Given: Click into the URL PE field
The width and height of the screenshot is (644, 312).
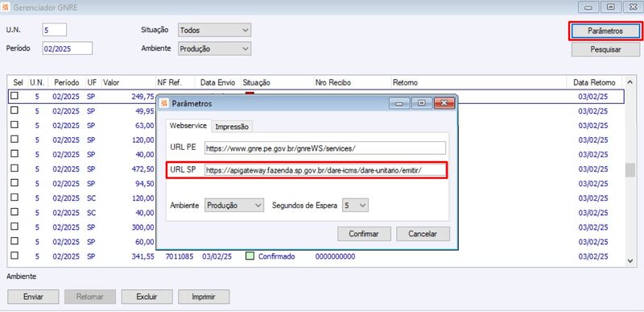Looking at the screenshot, I should [x=325, y=148].
